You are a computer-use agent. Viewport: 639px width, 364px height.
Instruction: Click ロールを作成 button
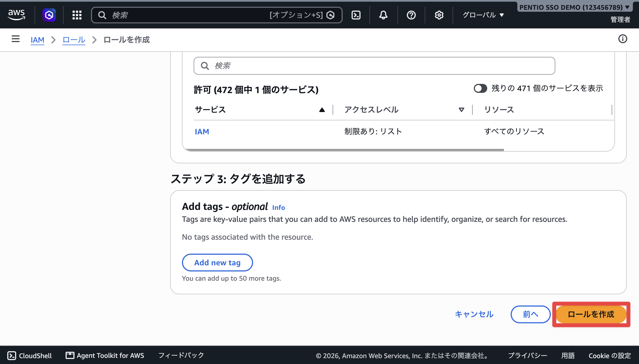point(591,314)
